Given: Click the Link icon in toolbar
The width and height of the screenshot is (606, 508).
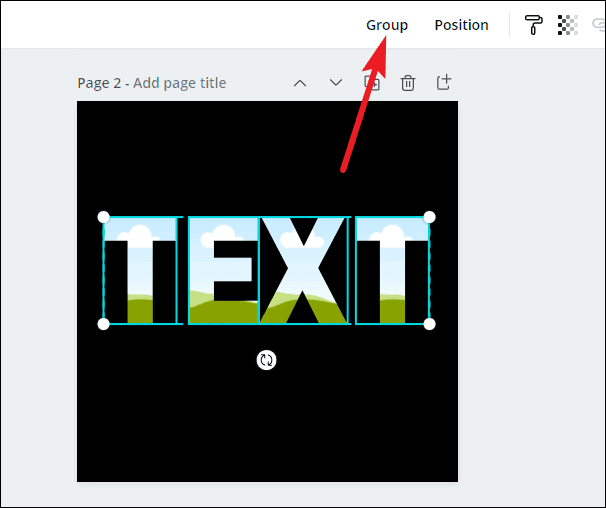Looking at the screenshot, I should pyautogui.click(x=599, y=25).
